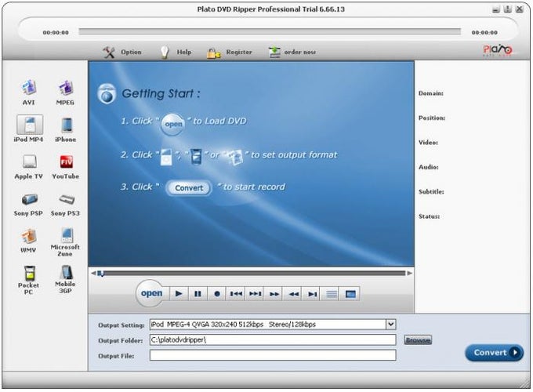Pick the Mobile 3GP format icon

point(66,273)
